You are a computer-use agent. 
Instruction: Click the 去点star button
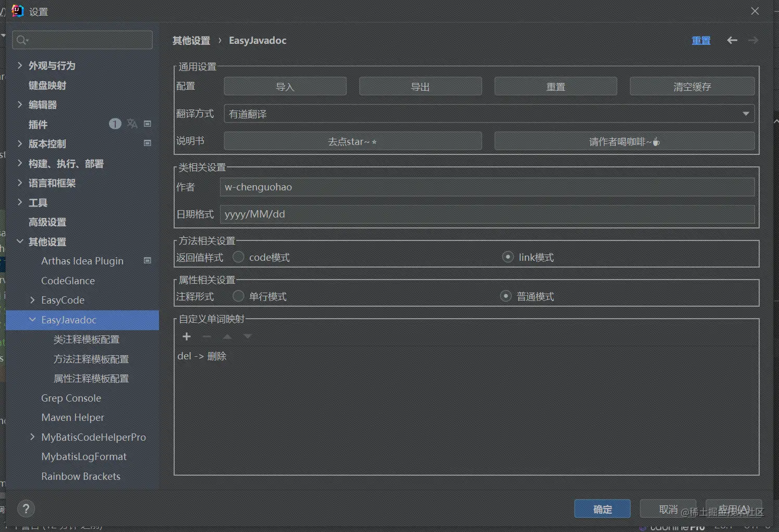click(x=352, y=141)
